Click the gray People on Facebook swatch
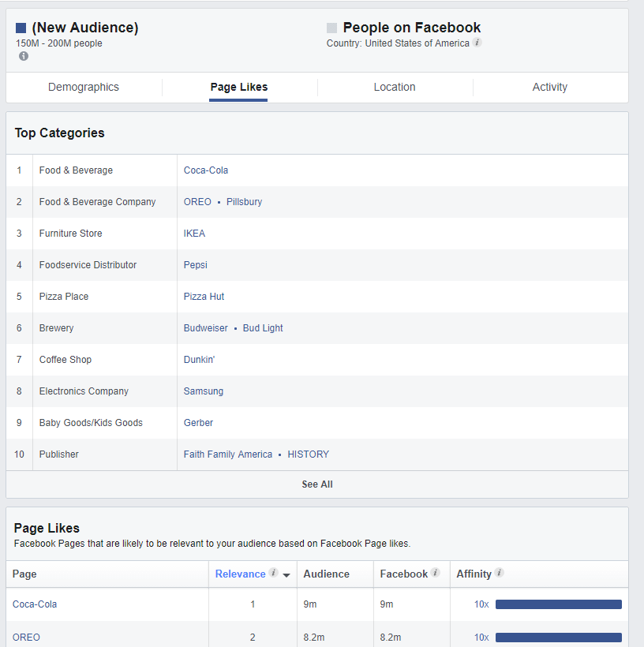644x647 pixels. (x=331, y=28)
